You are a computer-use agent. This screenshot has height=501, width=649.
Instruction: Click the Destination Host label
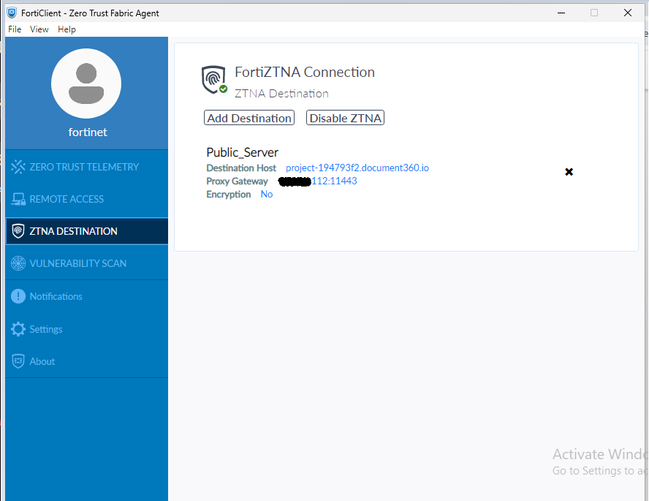coord(241,168)
